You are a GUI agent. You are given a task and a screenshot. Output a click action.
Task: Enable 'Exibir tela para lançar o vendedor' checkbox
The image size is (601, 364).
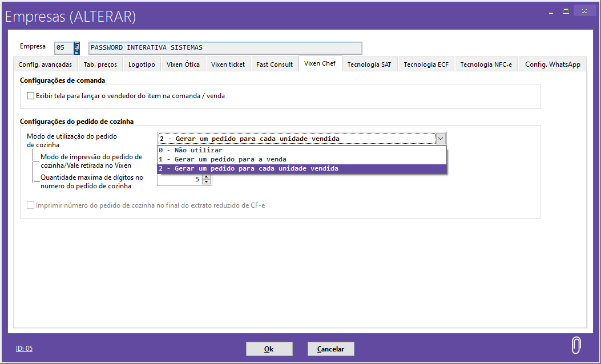tap(31, 96)
